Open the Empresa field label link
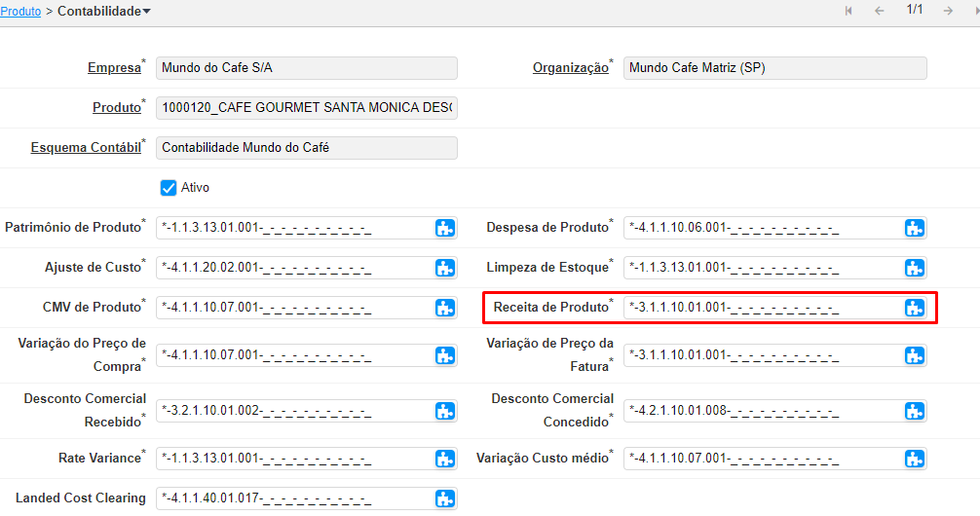 [114, 68]
